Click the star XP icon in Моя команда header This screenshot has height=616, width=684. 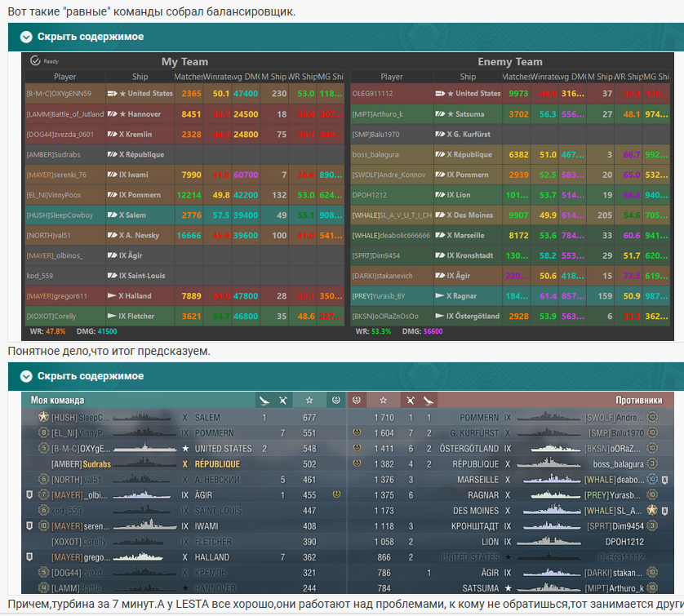coord(309,401)
